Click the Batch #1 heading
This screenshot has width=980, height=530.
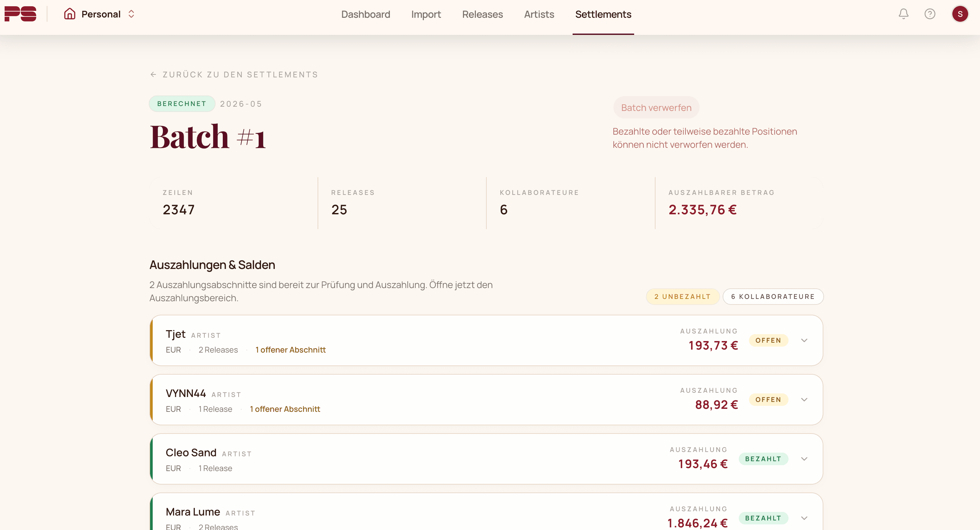point(208,137)
